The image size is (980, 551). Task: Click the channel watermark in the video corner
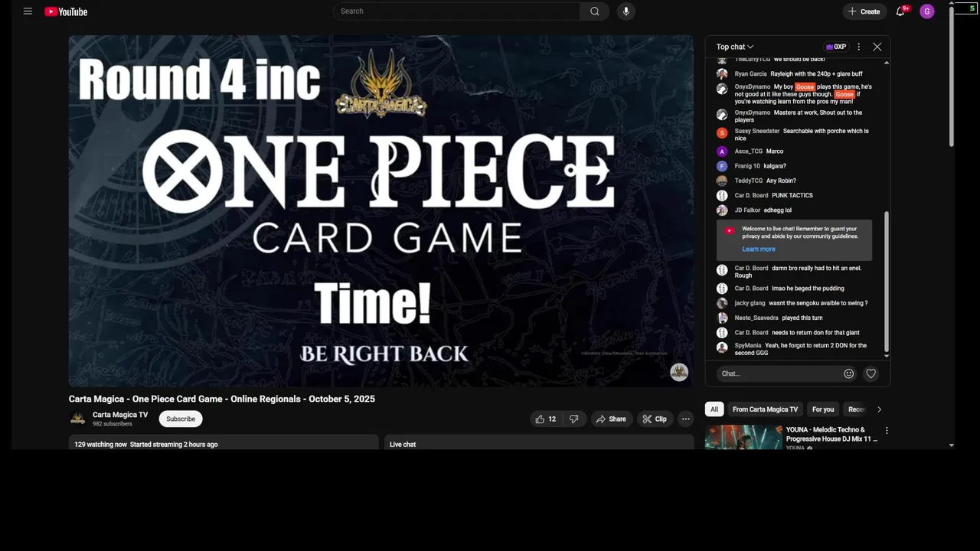click(x=679, y=373)
